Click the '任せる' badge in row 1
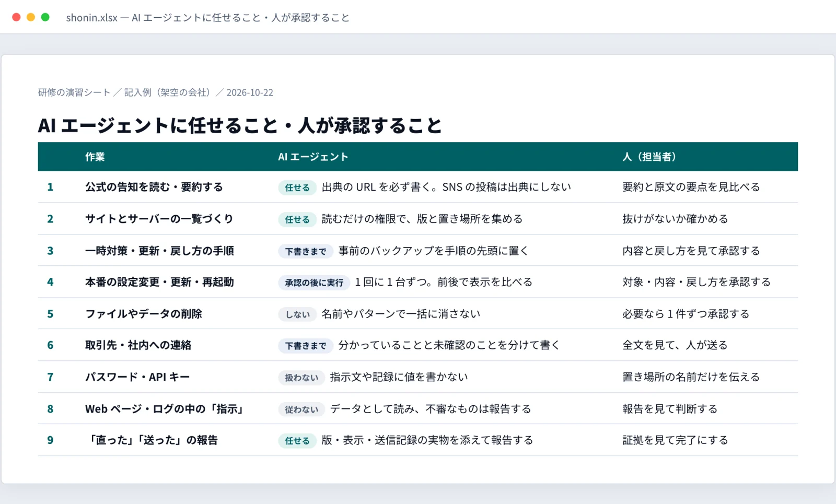This screenshot has width=836, height=504. [297, 187]
